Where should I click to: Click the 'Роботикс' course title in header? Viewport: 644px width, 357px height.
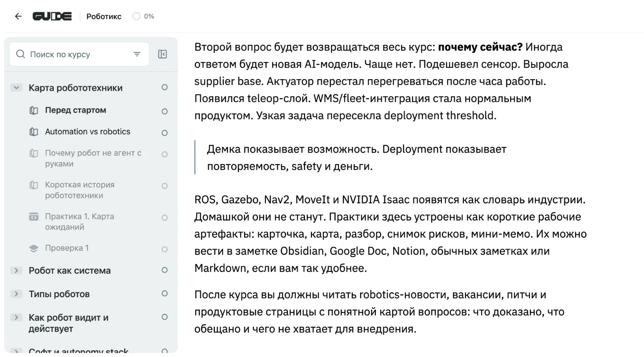coord(104,17)
